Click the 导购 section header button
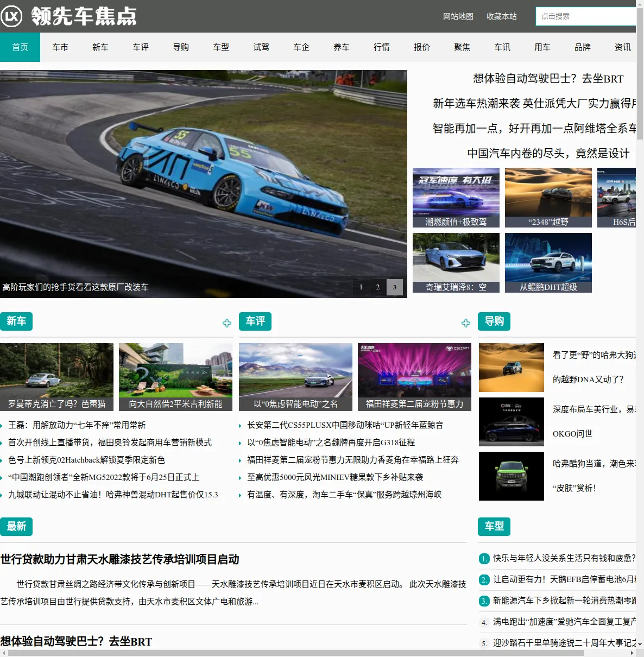This screenshot has width=644, height=657. pos(494,321)
